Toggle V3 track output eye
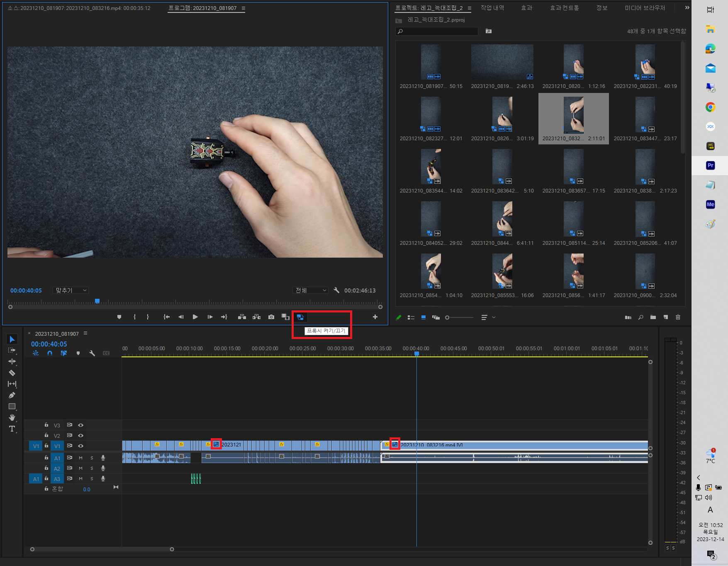Image resolution: width=728 pixels, height=566 pixels. tap(81, 425)
